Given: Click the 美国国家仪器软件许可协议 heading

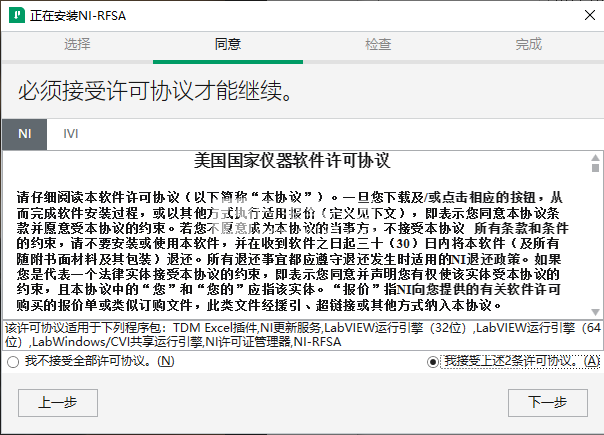Looking at the screenshot, I should pos(292,161).
